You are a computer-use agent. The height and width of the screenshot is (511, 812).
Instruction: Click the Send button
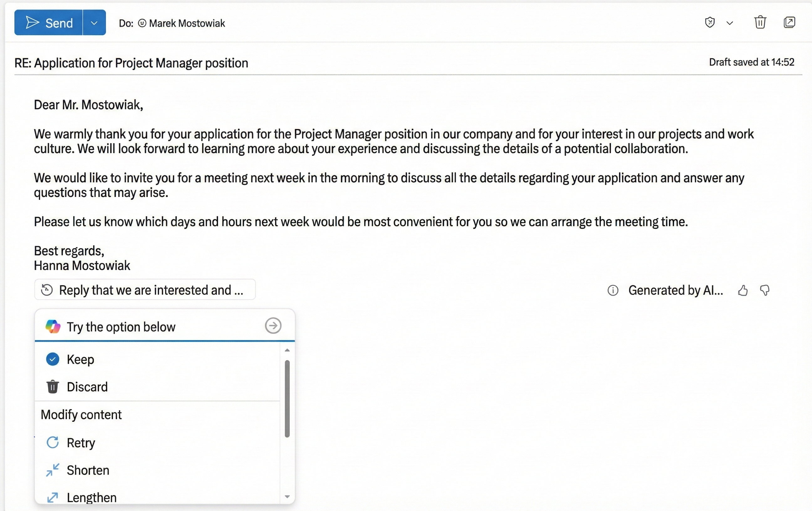pyautogui.click(x=49, y=23)
